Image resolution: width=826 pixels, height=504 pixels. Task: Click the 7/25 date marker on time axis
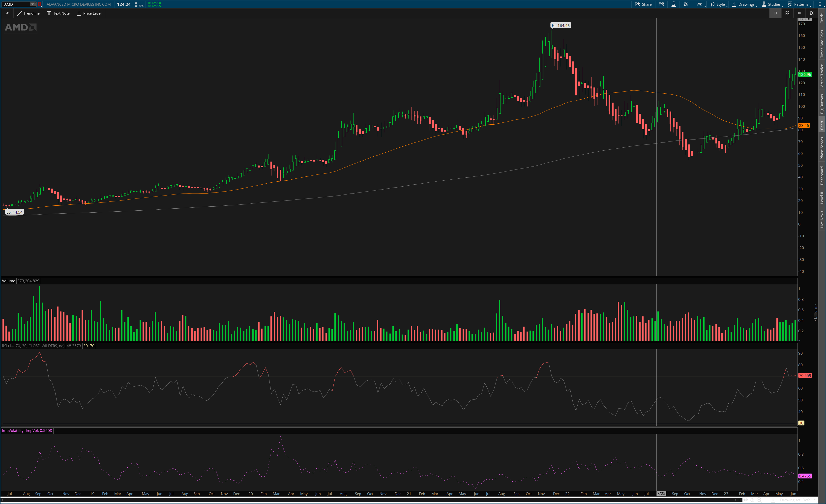(x=661, y=494)
